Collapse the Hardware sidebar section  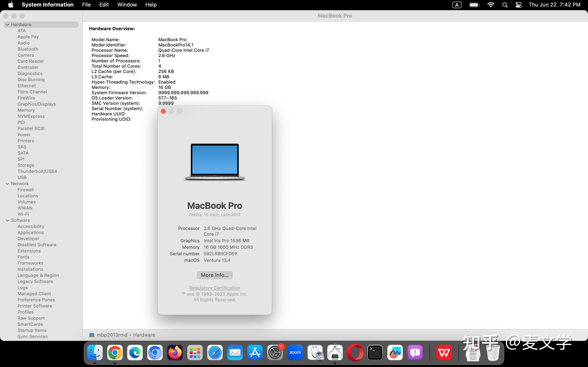coord(7,24)
